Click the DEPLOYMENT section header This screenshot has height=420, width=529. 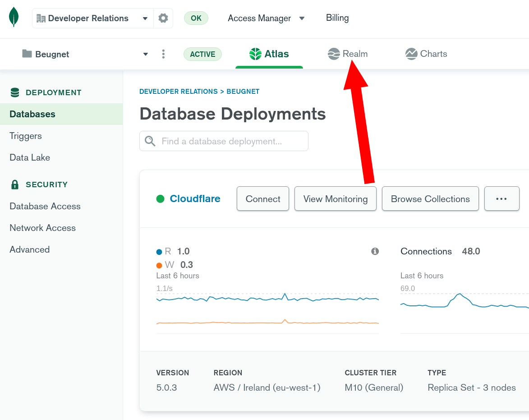click(54, 92)
